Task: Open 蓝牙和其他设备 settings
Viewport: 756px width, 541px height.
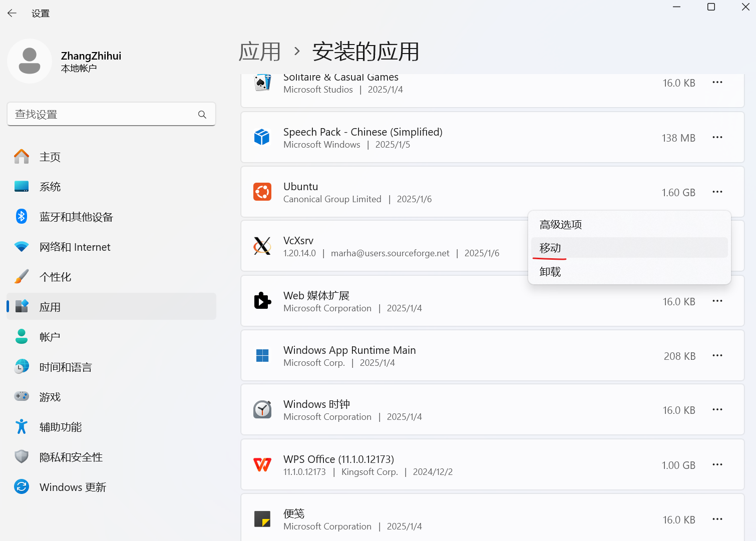Action: pos(111,217)
